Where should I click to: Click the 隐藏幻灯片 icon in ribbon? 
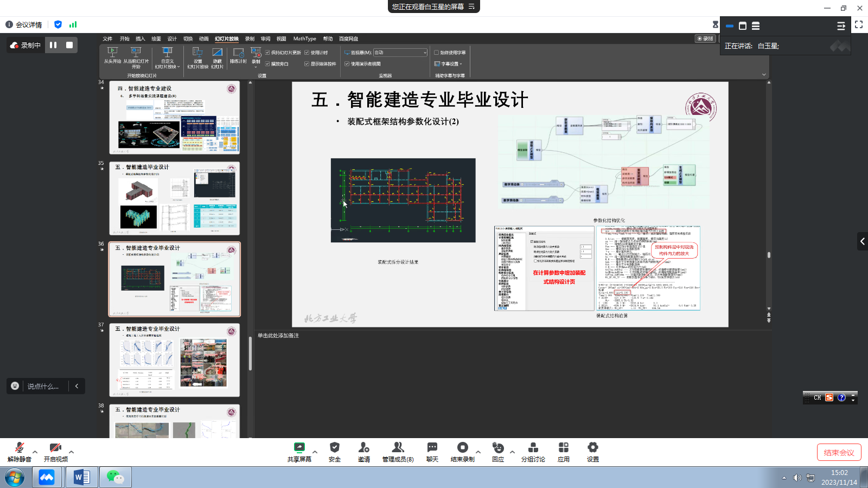point(217,53)
